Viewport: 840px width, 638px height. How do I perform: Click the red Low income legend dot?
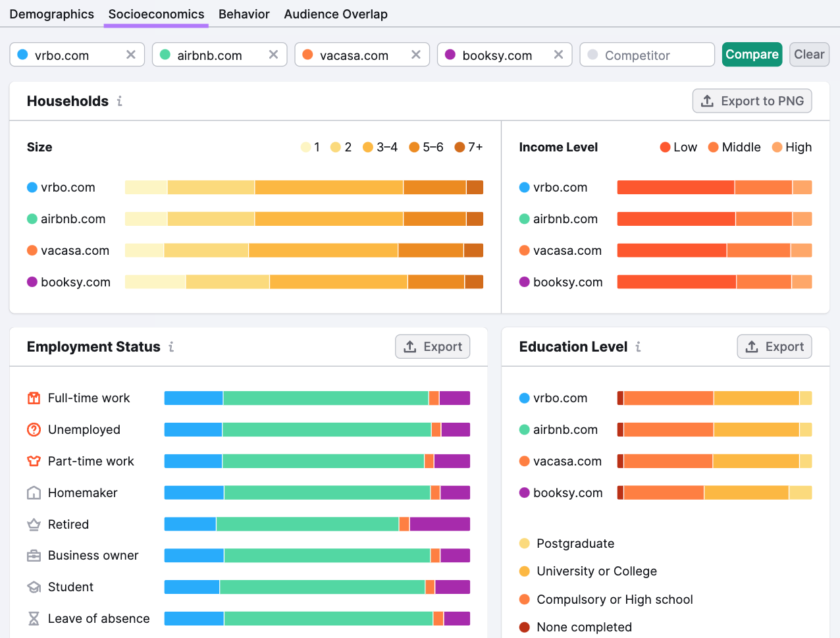(665, 147)
